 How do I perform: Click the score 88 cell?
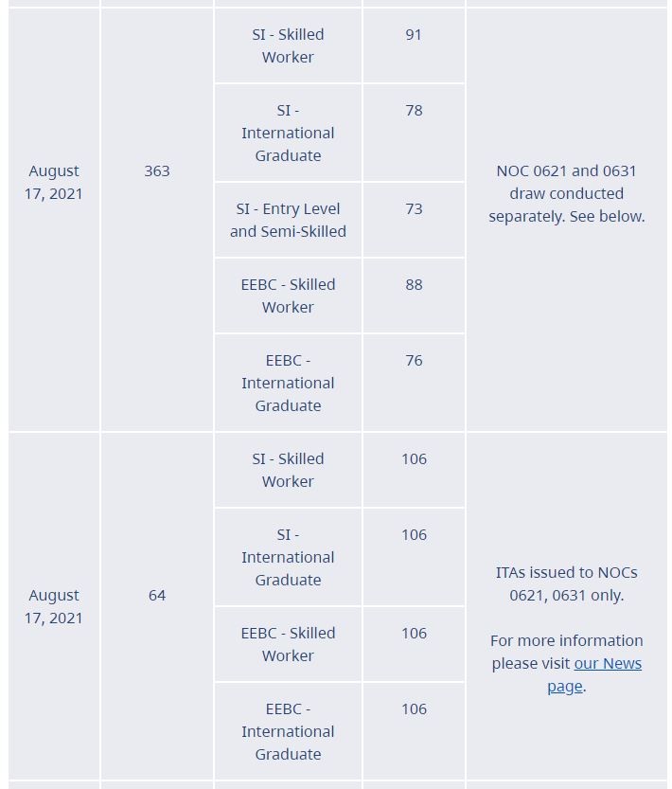tap(414, 296)
